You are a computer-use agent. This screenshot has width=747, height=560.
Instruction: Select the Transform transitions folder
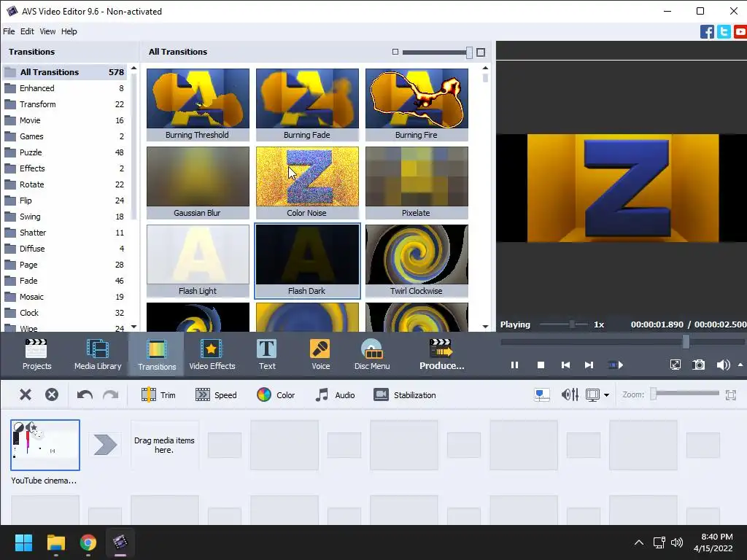65,104
